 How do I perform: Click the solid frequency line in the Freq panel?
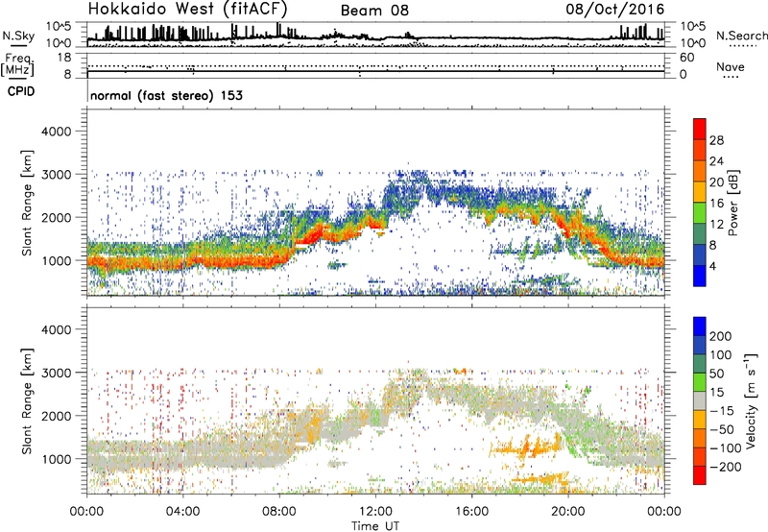pos(375,71)
